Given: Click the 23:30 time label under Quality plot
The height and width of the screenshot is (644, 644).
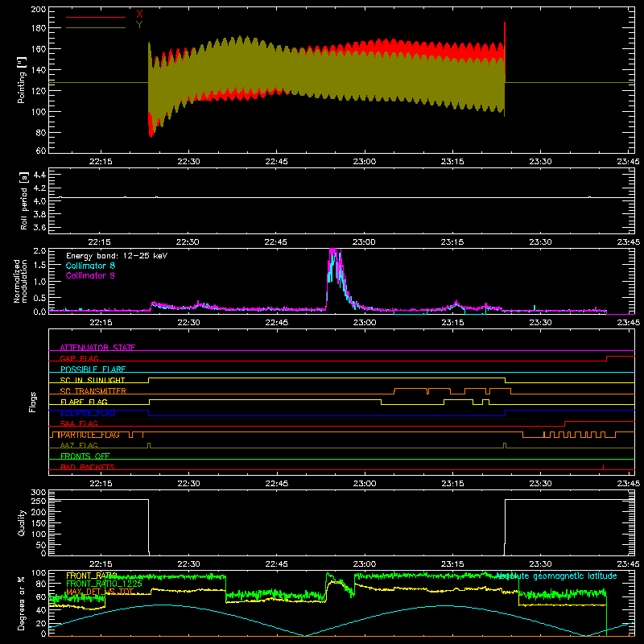Looking at the screenshot, I should [540, 564].
